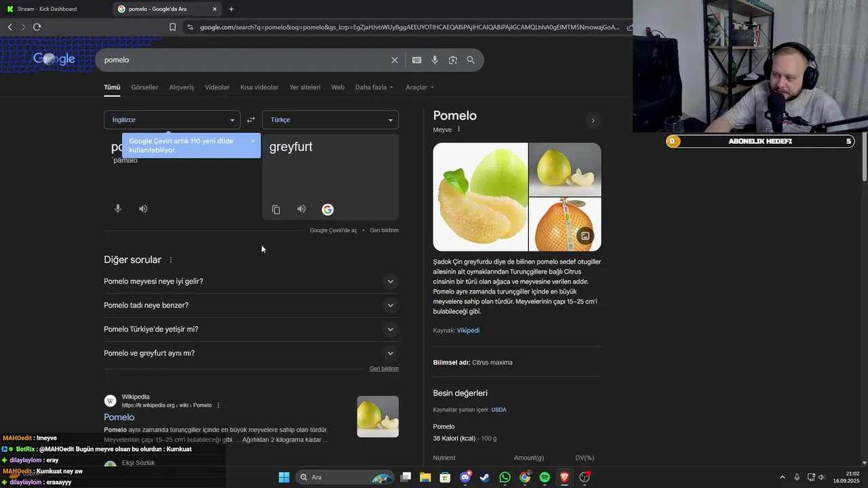Open volume control in system tray

[x=821, y=477]
